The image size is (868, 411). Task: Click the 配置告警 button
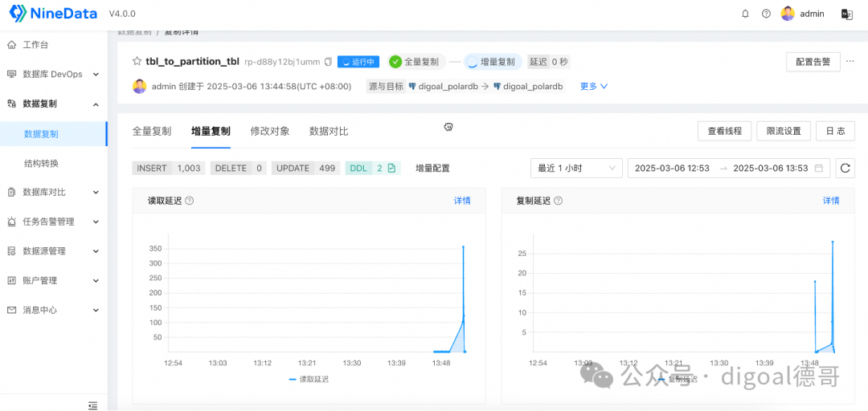click(x=813, y=62)
